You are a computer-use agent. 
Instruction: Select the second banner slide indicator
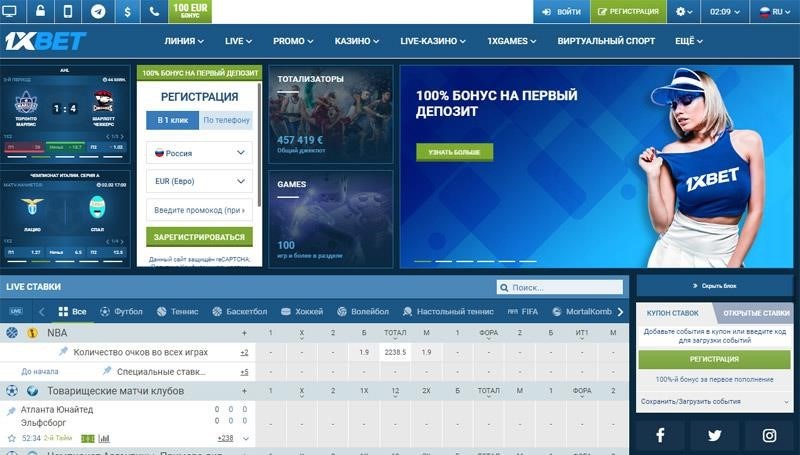443,261
